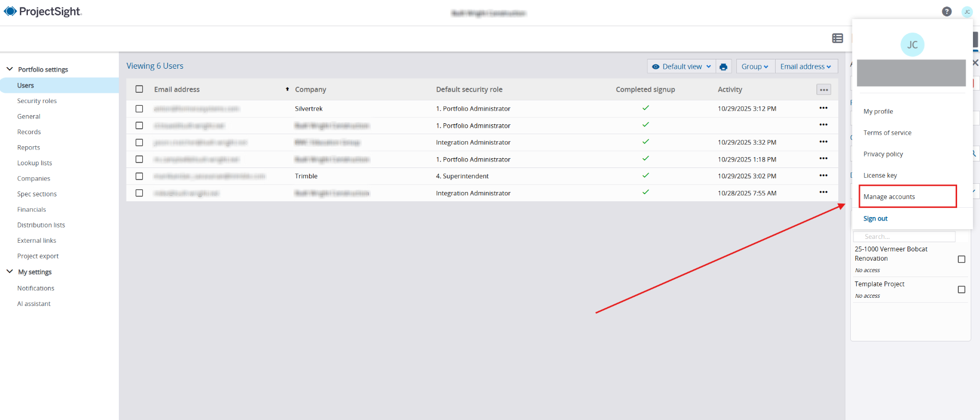The height and width of the screenshot is (420, 980).
Task: Open column options ellipsis in table header
Action: point(824,89)
